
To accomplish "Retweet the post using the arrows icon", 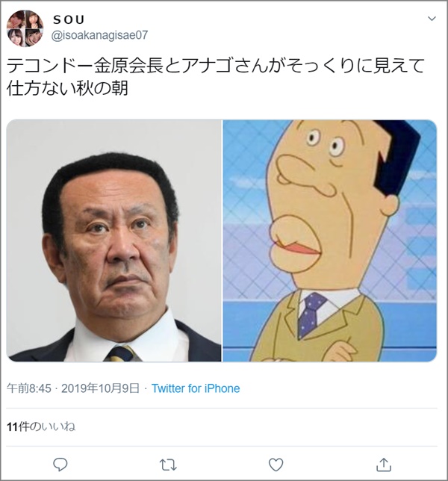I will click(168, 465).
